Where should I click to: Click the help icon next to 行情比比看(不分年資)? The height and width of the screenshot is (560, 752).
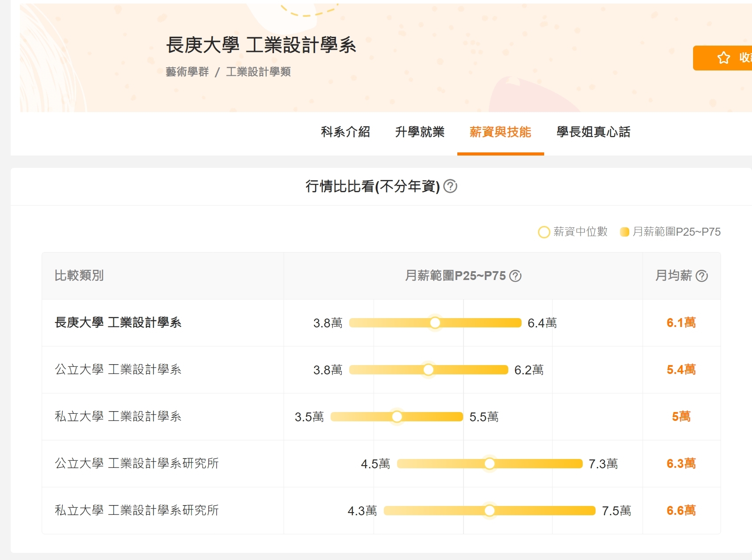pyautogui.click(x=450, y=186)
